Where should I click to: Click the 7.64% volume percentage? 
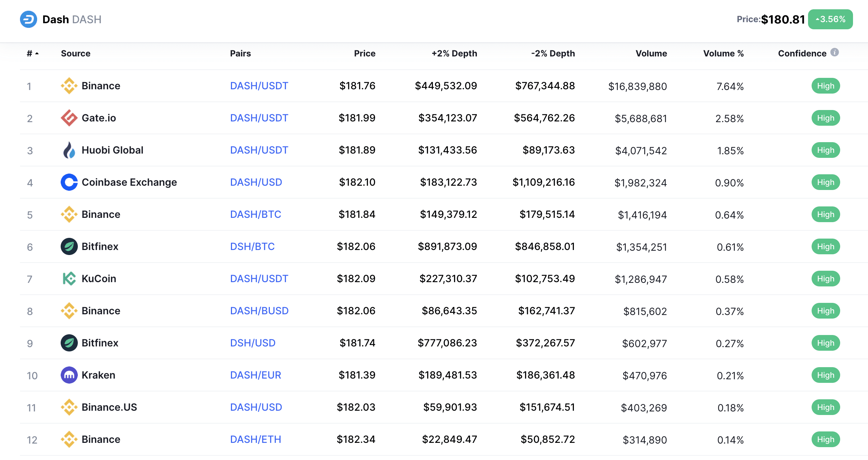click(x=730, y=86)
